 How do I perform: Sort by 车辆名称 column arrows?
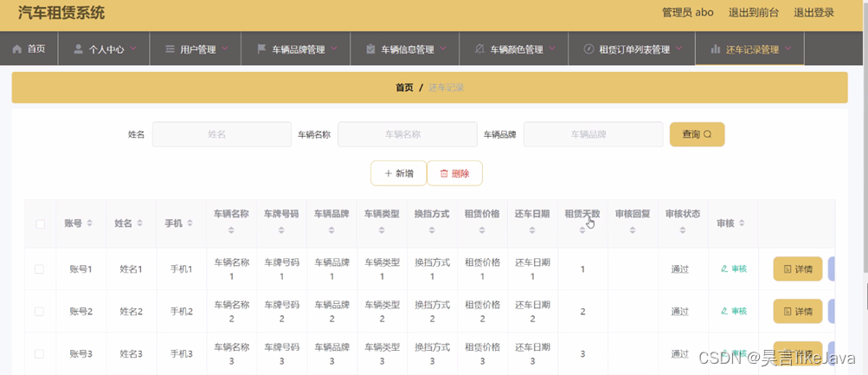pos(231,230)
